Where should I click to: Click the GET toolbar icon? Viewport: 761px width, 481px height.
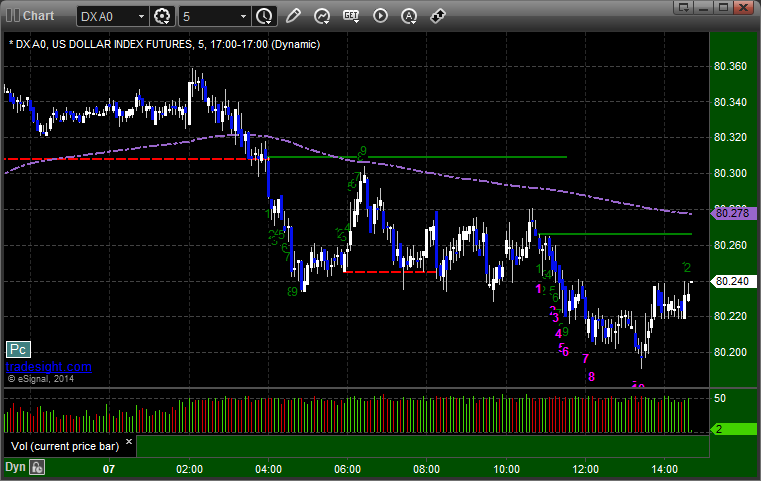pyautogui.click(x=351, y=16)
